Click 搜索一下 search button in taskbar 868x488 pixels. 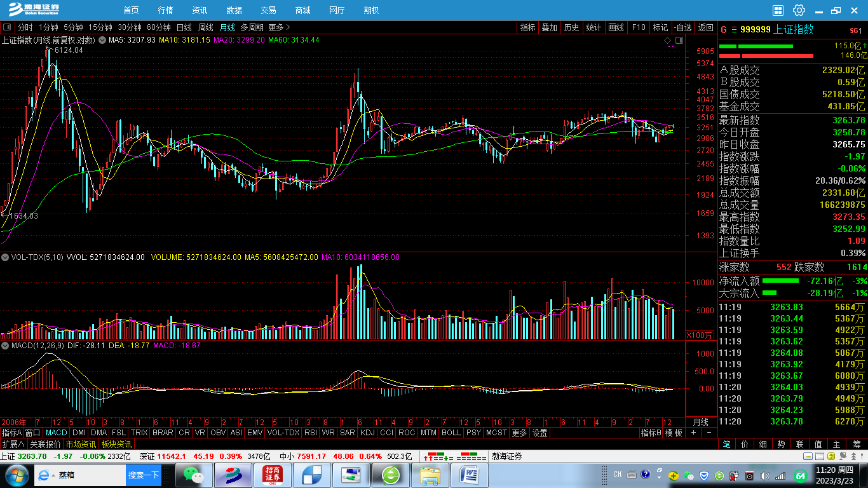point(144,475)
